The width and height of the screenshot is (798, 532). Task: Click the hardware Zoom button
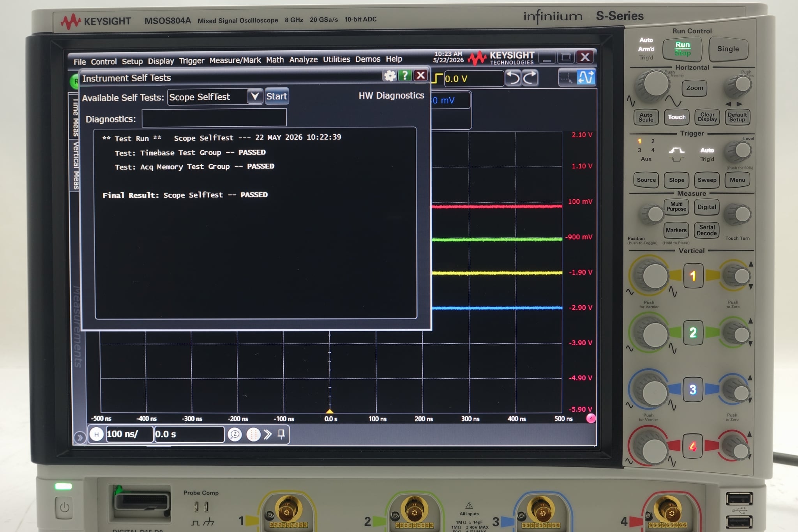694,88
